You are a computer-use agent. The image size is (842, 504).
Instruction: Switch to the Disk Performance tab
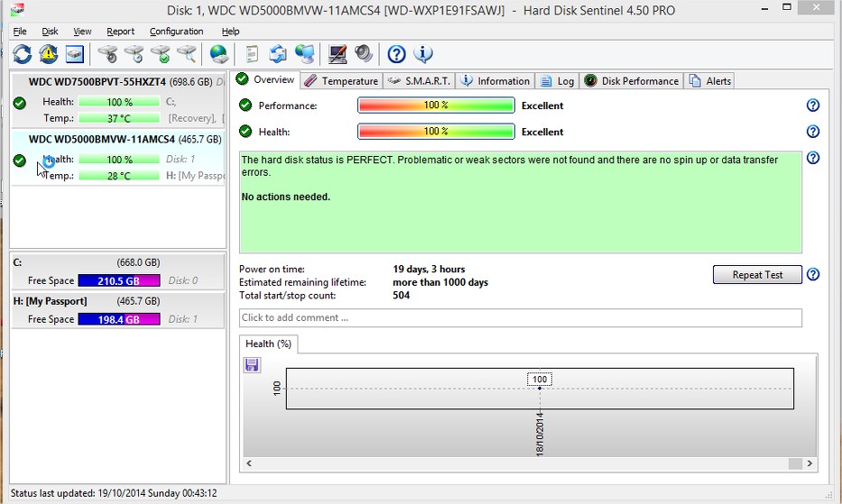(x=632, y=81)
